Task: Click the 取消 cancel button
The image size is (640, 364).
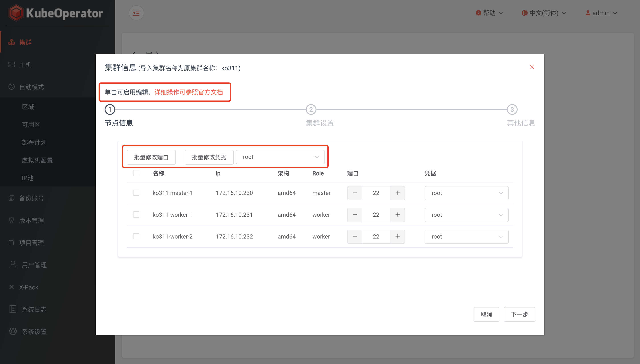Action: (x=486, y=314)
